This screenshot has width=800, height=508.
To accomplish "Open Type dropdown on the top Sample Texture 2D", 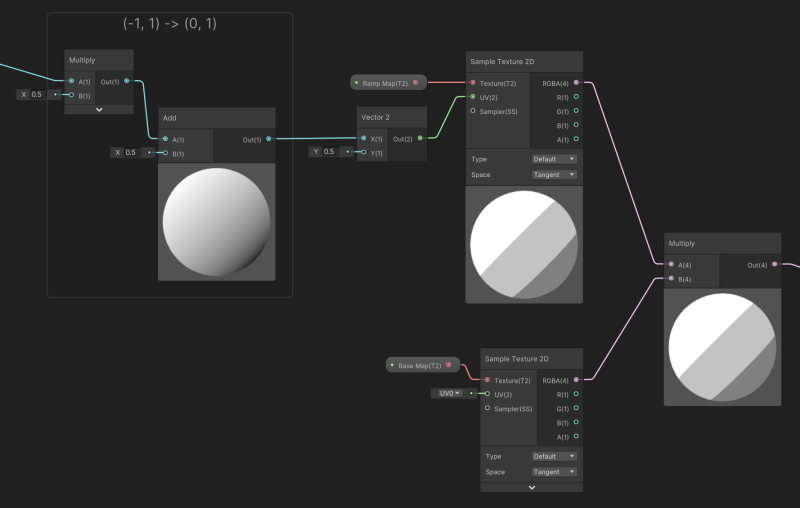I will tap(554, 159).
